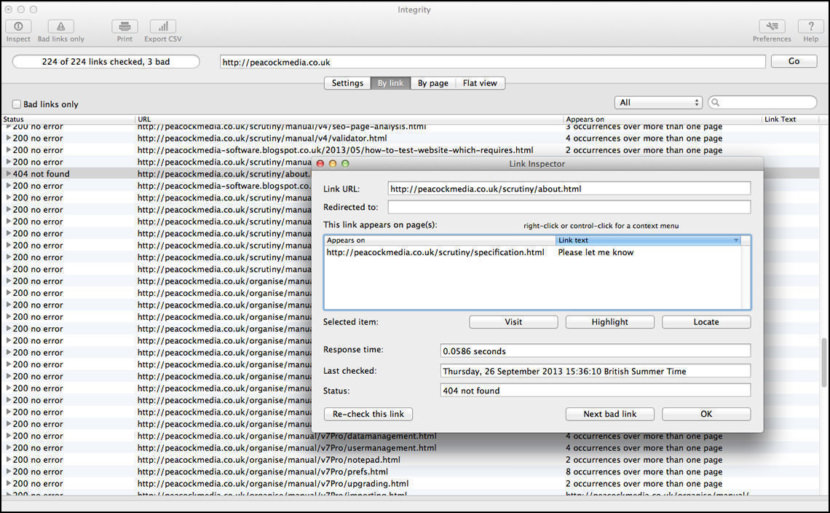The width and height of the screenshot is (830, 513).
Task: Click the search magnifier icon
Action: 716,103
